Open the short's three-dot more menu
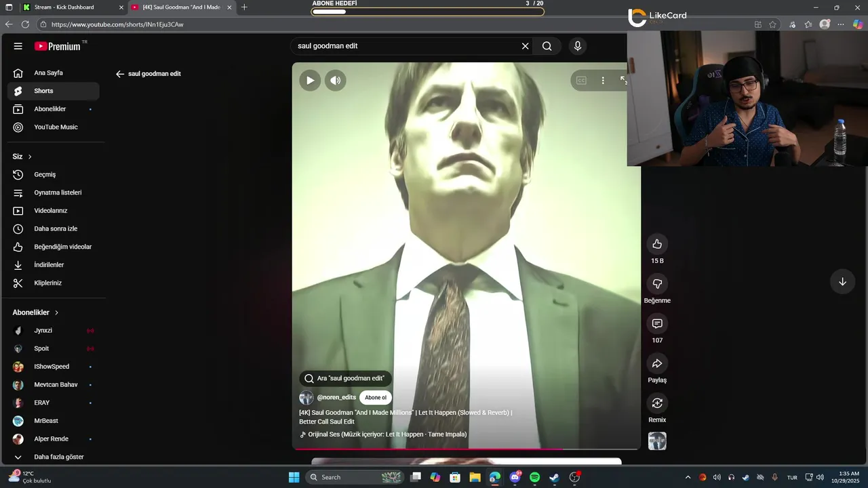Viewport: 868px width, 488px height. pyautogui.click(x=603, y=80)
